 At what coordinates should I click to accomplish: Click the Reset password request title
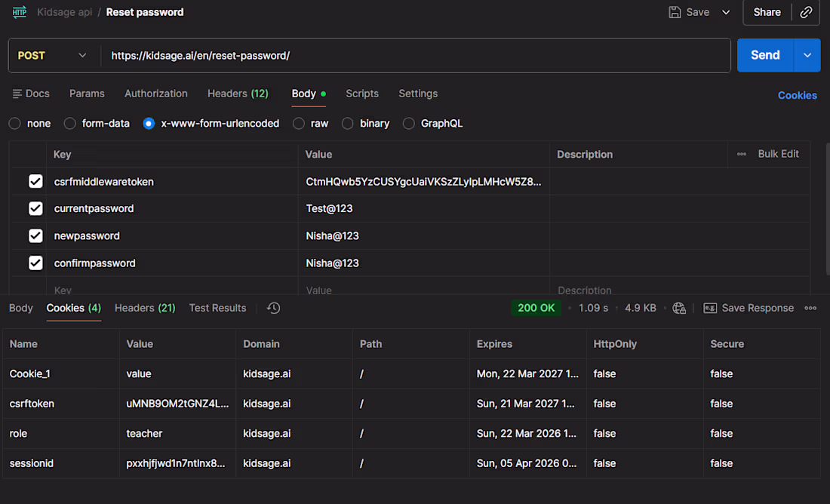pos(145,12)
